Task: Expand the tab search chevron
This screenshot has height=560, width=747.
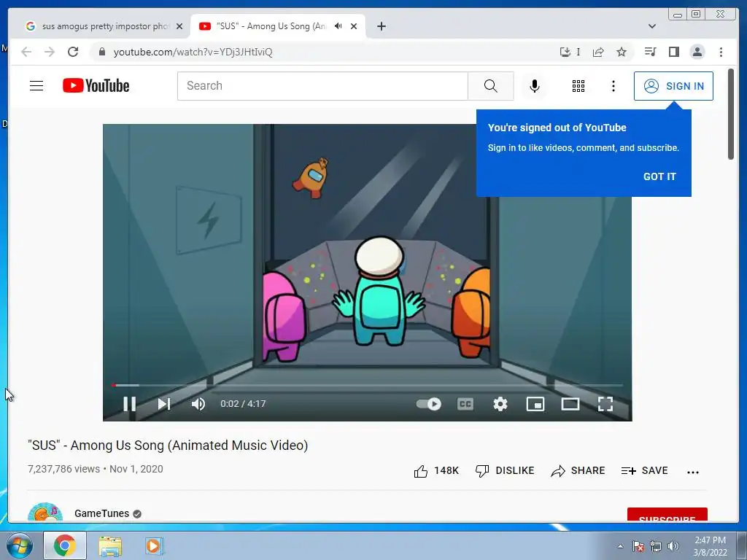Action: pyautogui.click(x=652, y=26)
